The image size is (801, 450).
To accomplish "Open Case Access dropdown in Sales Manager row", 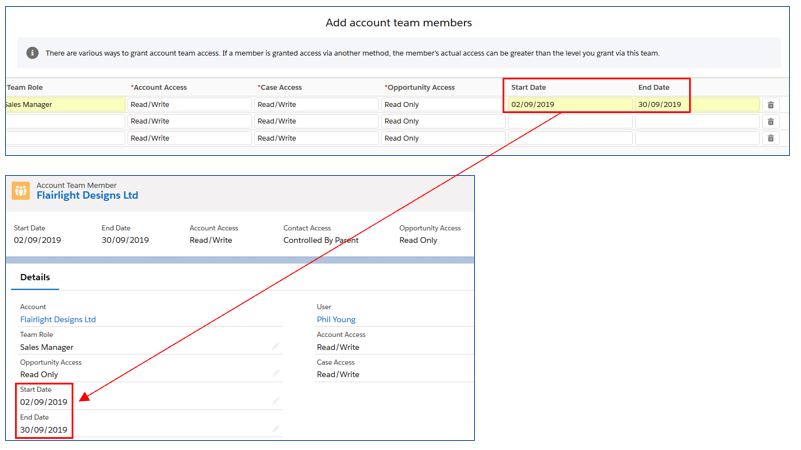I will coord(316,105).
